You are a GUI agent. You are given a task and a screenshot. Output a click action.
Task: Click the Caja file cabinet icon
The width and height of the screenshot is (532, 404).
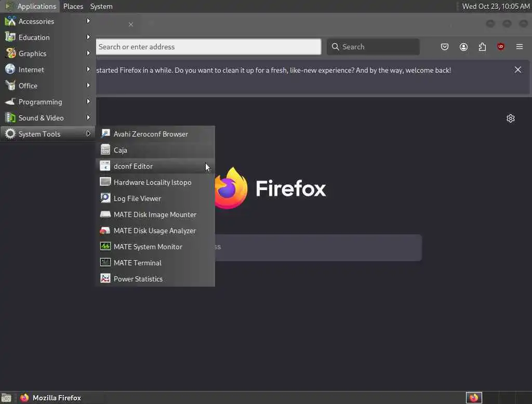pos(105,150)
